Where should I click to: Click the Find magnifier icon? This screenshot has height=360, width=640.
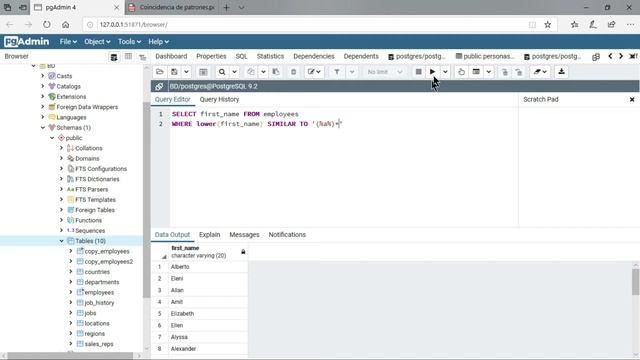[x=222, y=72]
